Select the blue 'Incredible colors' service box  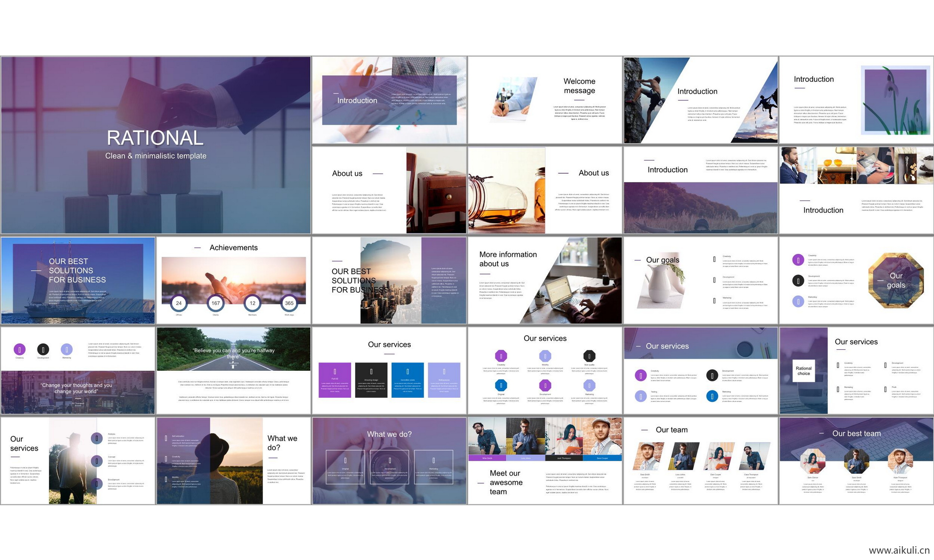(x=407, y=380)
